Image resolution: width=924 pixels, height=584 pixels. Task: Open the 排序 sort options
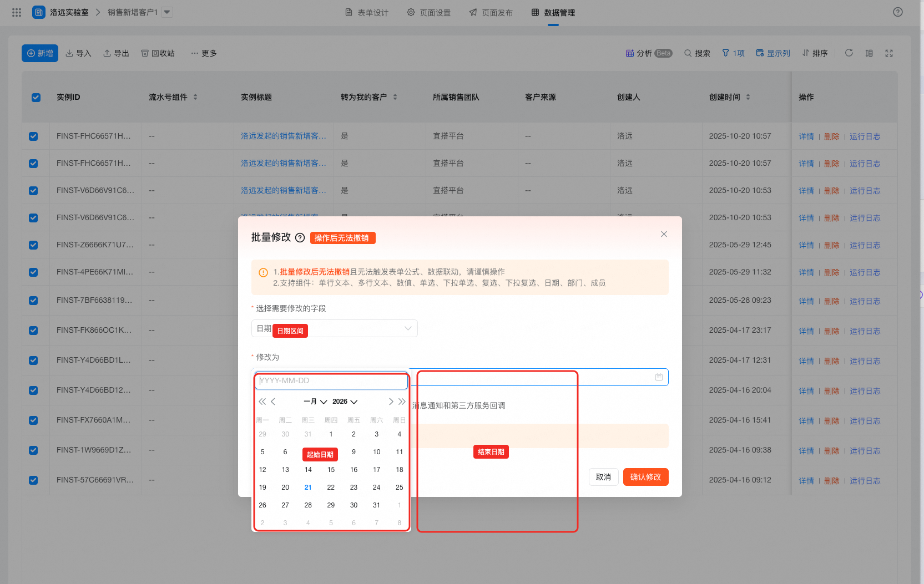coord(815,53)
